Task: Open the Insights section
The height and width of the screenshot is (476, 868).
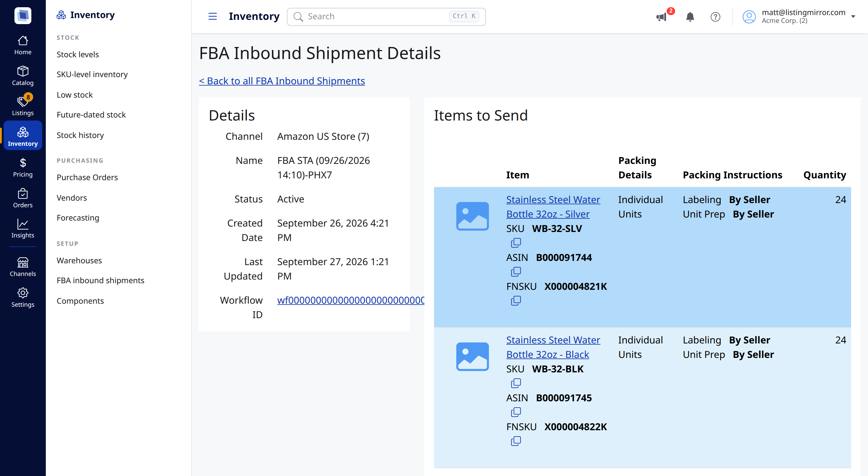Action: click(23, 228)
